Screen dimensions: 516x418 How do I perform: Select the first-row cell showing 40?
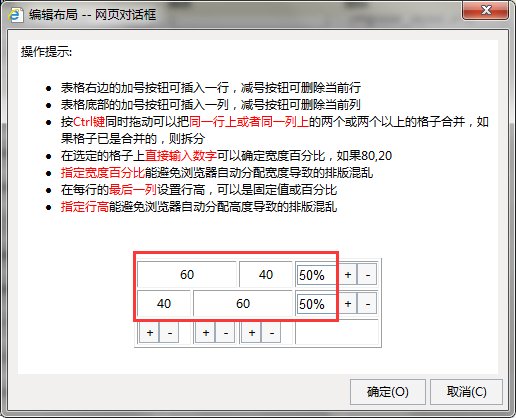pos(266,275)
